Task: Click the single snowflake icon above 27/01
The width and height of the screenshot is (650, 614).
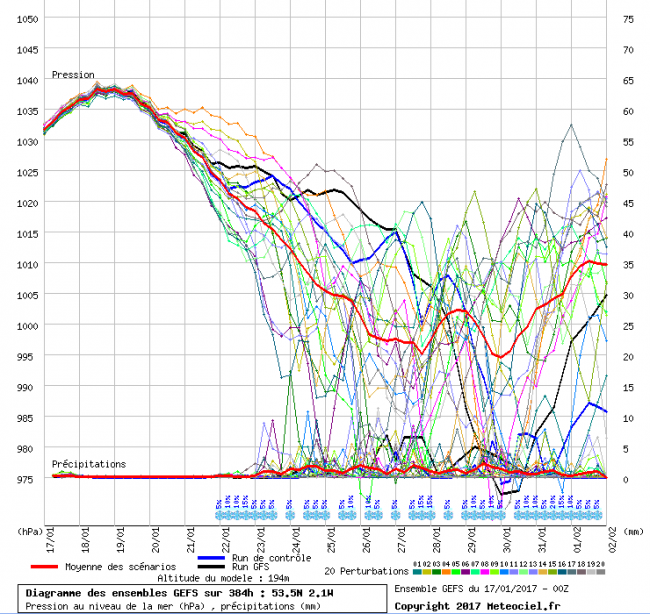Action: (395, 515)
